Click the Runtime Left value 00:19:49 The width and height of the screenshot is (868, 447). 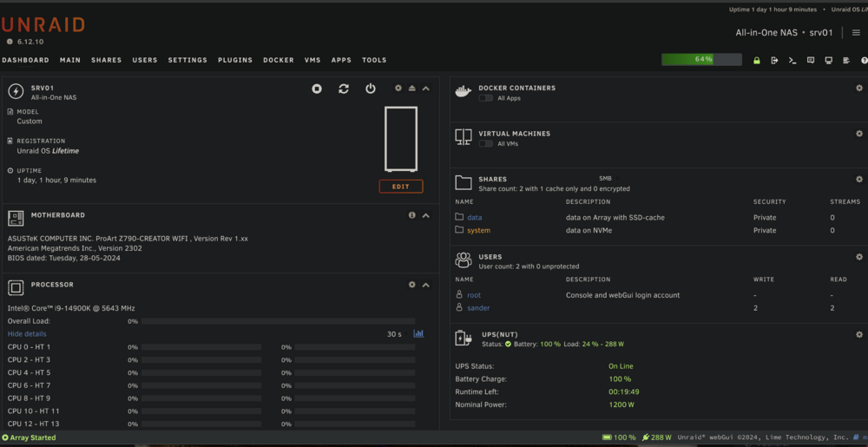[x=624, y=391]
